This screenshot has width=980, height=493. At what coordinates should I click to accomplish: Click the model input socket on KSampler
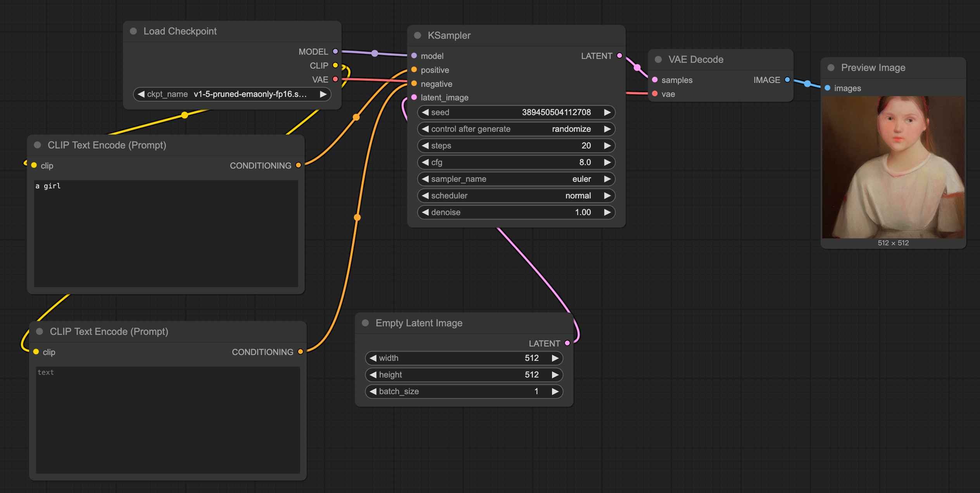tap(414, 56)
